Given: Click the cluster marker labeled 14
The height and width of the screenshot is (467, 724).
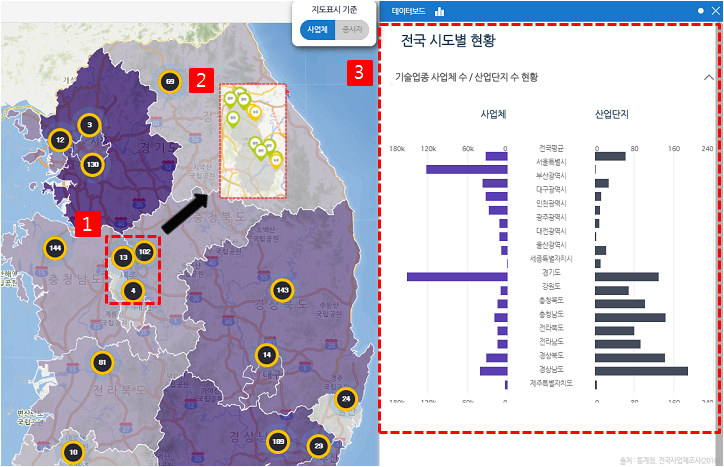Looking at the screenshot, I should [x=267, y=355].
